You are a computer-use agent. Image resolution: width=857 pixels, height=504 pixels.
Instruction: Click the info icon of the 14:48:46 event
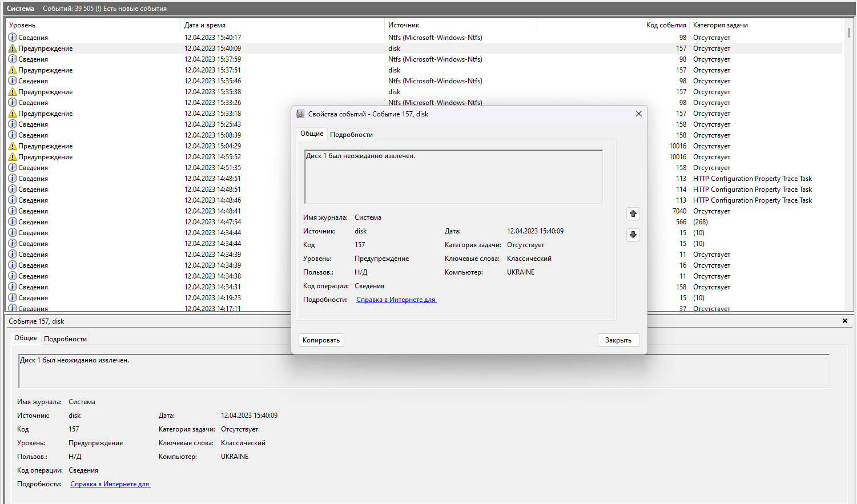[13, 200]
